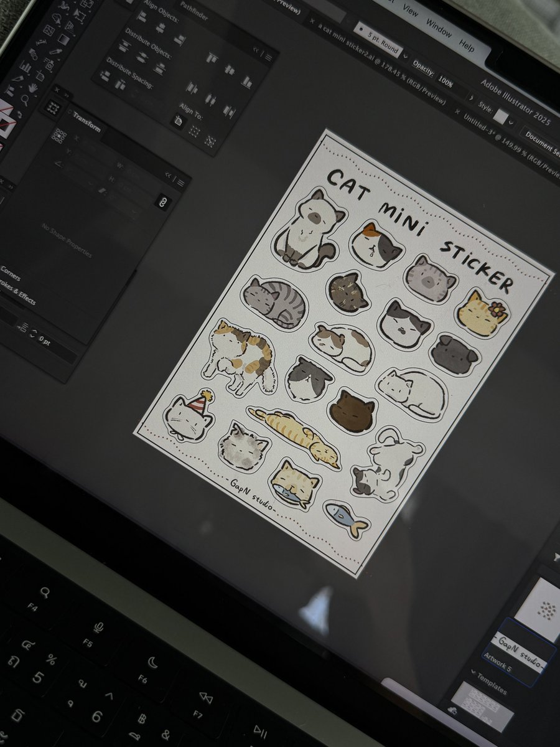Click Vertical Align Top in Align Objects
Image resolution: width=560 pixels, height=747 pixels.
click(x=213, y=57)
